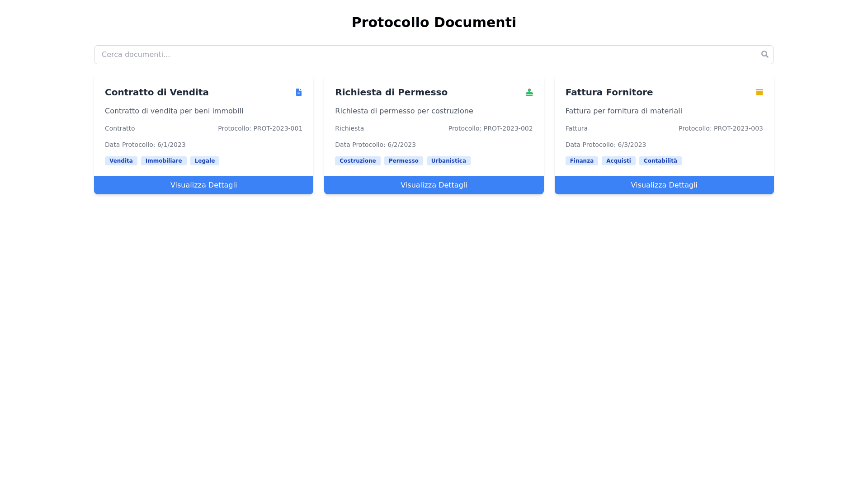
Task: Click the green stamp icon on Richiesta di Permesso
Action: [x=529, y=92]
